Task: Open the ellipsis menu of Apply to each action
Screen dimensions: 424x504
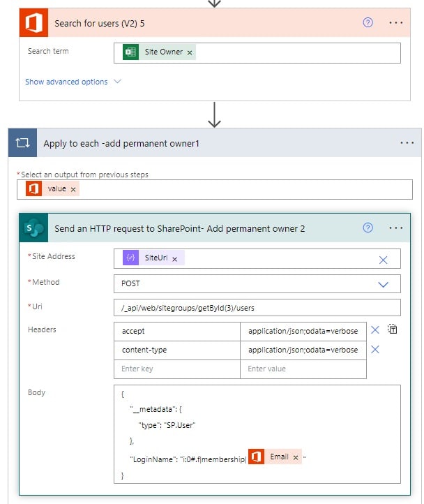Action: pos(407,142)
